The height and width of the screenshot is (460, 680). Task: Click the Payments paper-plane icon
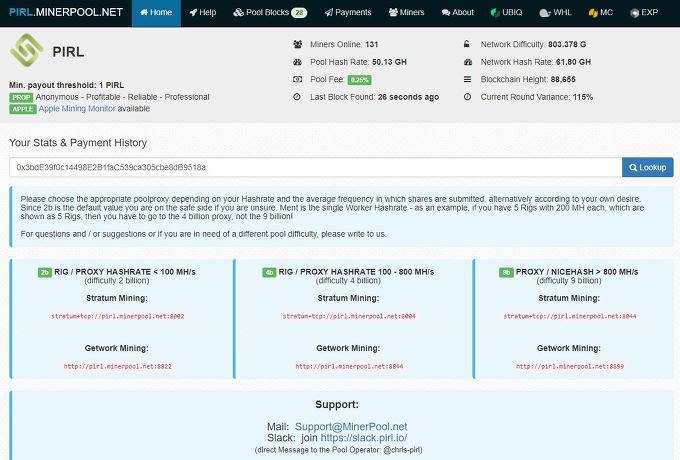pos(329,13)
